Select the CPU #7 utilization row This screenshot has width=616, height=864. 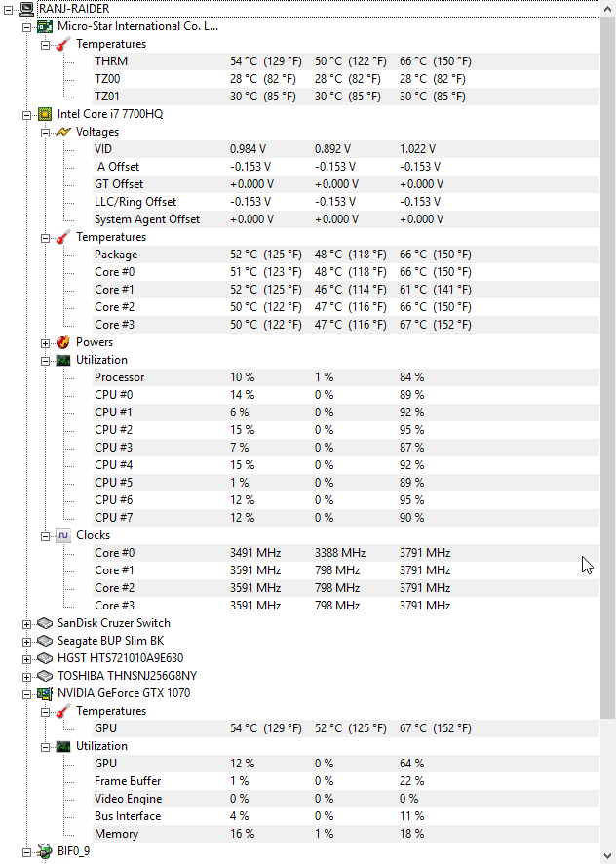[113, 518]
